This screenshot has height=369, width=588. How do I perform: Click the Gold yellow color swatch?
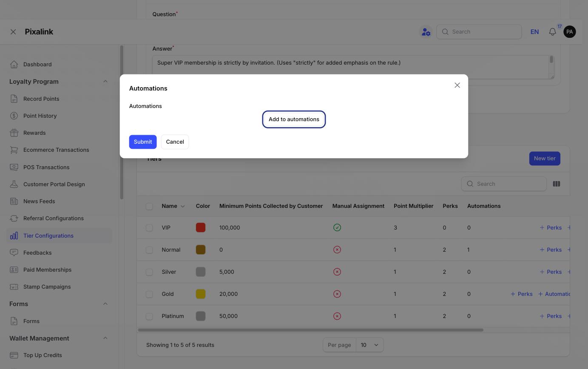[x=201, y=294]
